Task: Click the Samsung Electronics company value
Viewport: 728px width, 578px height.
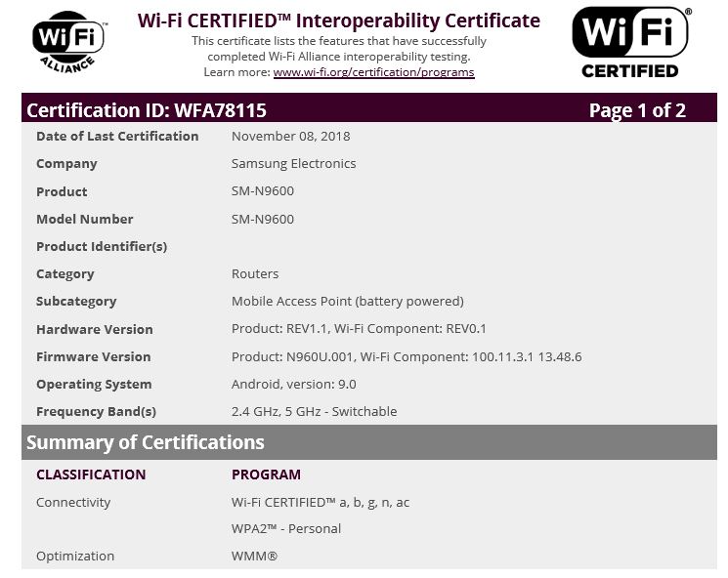Action: click(x=293, y=164)
